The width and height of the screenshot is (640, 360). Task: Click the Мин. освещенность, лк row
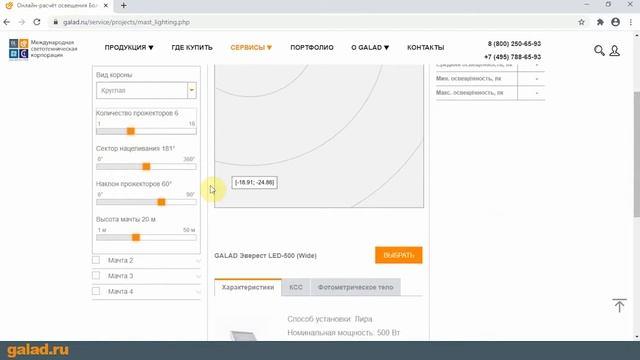490,78
